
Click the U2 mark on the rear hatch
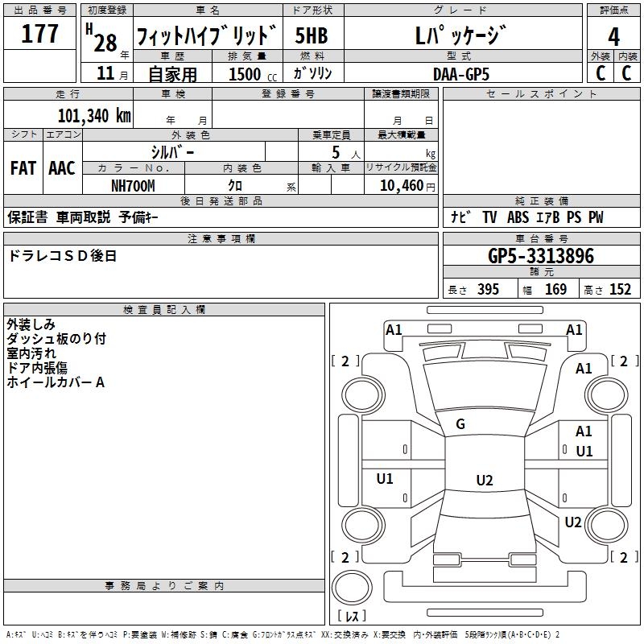[484, 481]
